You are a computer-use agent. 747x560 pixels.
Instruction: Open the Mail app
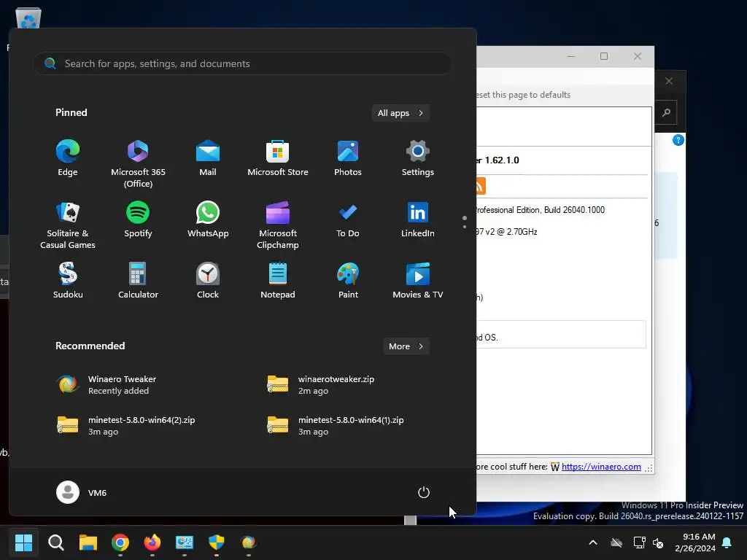click(208, 159)
